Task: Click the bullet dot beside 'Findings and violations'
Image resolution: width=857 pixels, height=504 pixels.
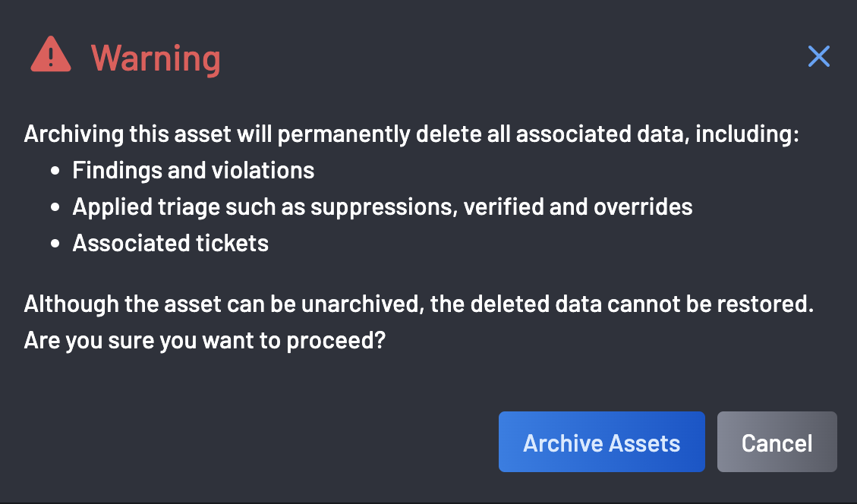Action: 55,171
